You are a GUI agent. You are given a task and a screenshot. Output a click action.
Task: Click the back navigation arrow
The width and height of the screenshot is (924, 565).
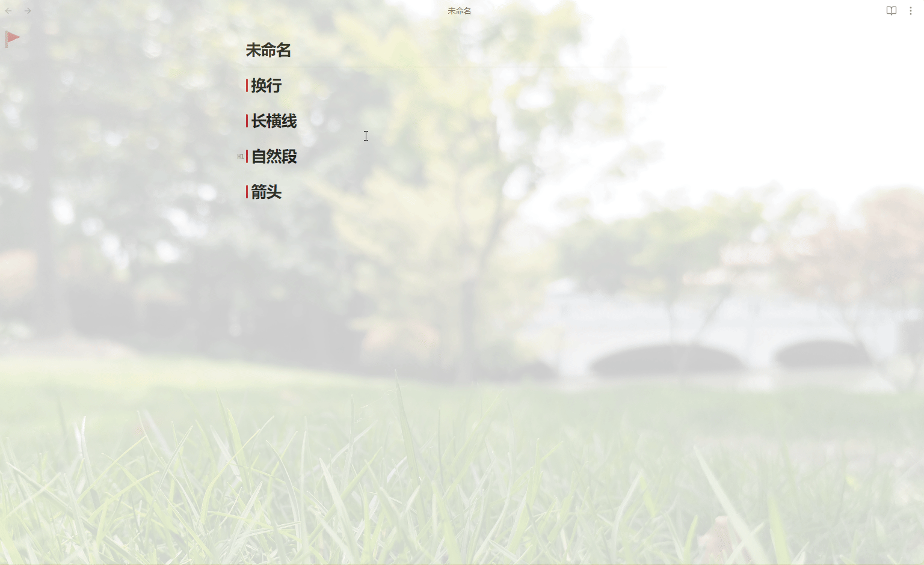tap(8, 11)
